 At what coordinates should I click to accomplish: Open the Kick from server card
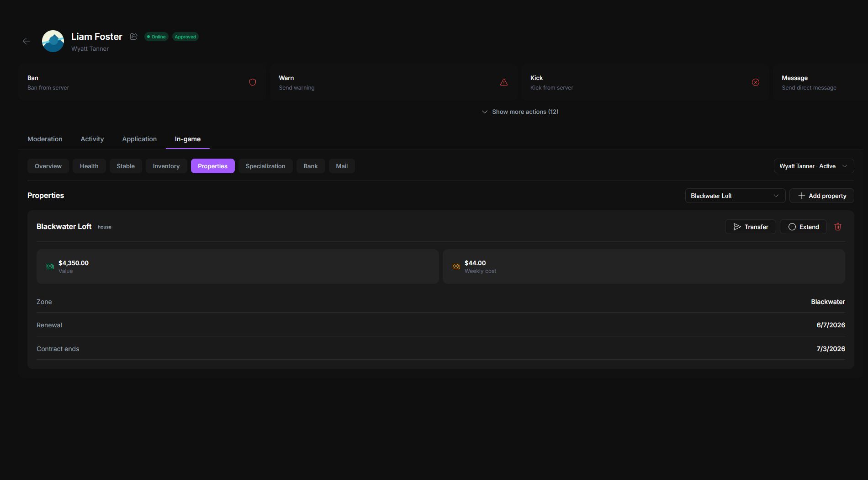(645, 82)
